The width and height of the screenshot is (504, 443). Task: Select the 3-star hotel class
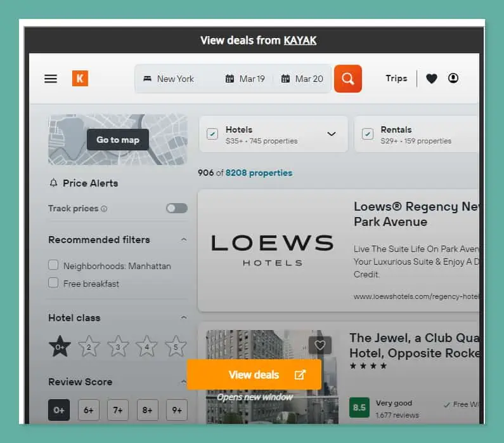[x=118, y=347]
